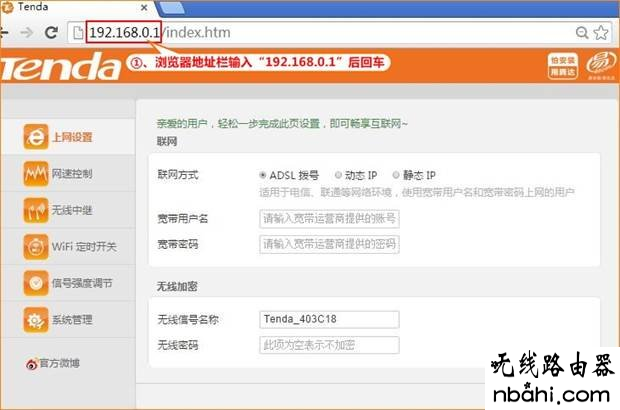This screenshot has width=620, height=410.
Task: Click the browser forward arrow
Action: pyautogui.click(x=27, y=32)
